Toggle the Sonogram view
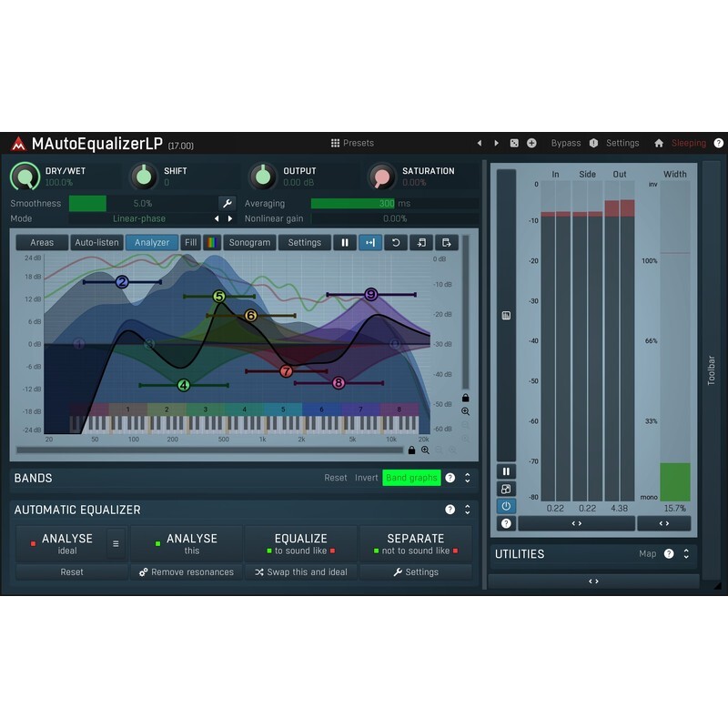 tap(249, 242)
